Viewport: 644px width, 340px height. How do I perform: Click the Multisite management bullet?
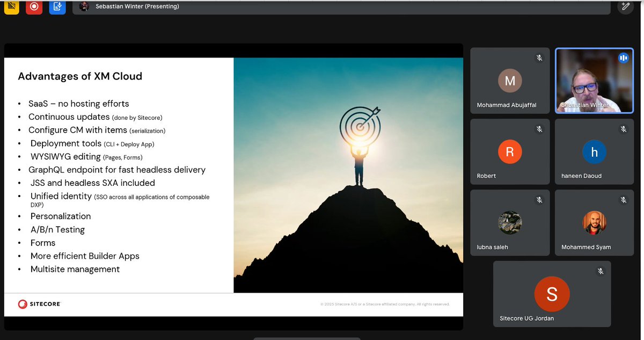75,269
